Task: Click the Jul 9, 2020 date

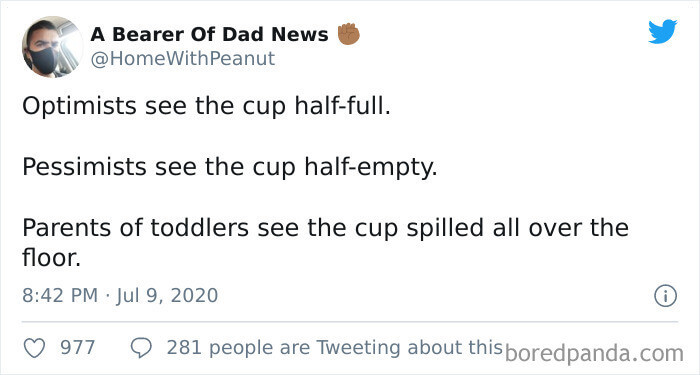Action: click(x=167, y=296)
